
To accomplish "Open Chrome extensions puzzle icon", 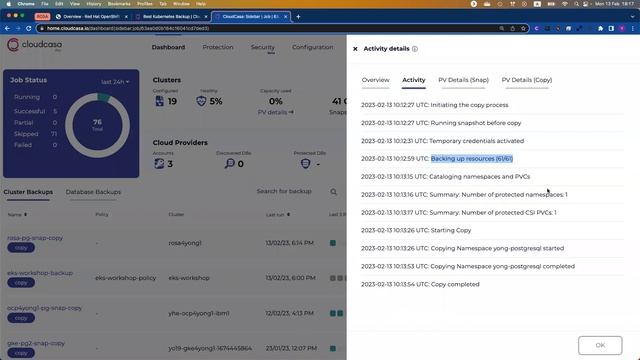I will tap(600, 28).
